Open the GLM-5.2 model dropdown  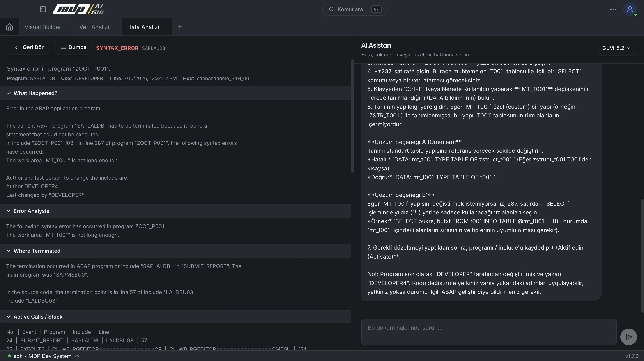coord(616,48)
